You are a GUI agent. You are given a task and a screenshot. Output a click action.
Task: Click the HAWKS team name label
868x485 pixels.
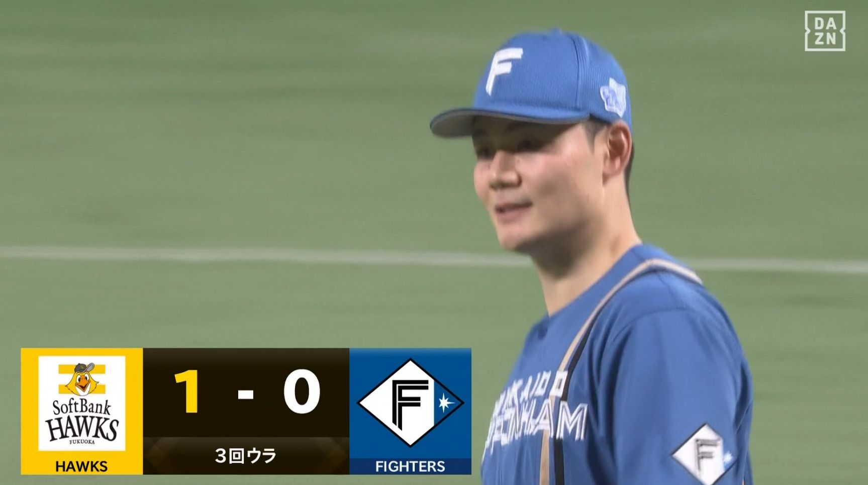[x=81, y=466]
